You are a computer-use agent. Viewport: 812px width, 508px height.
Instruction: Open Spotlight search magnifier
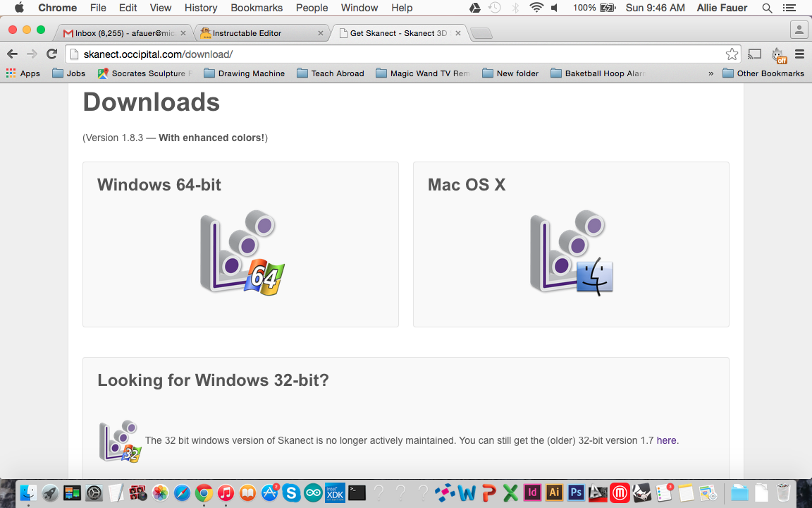768,8
